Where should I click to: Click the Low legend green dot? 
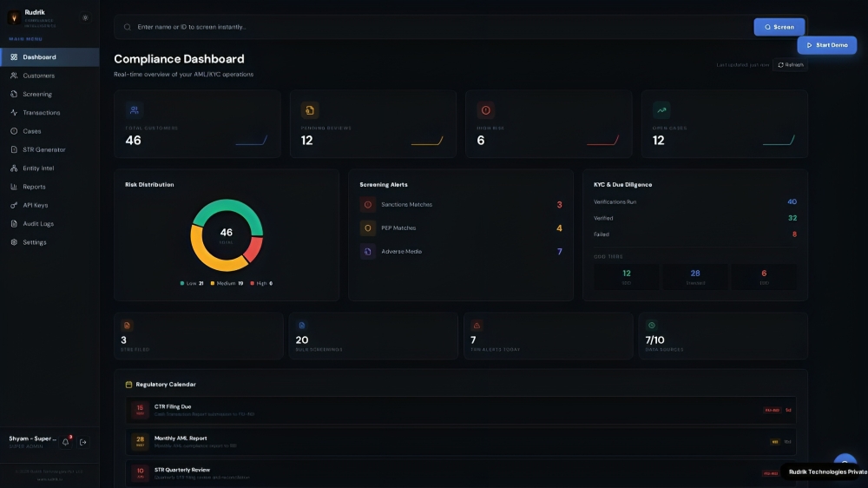click(x=182, y=283)
